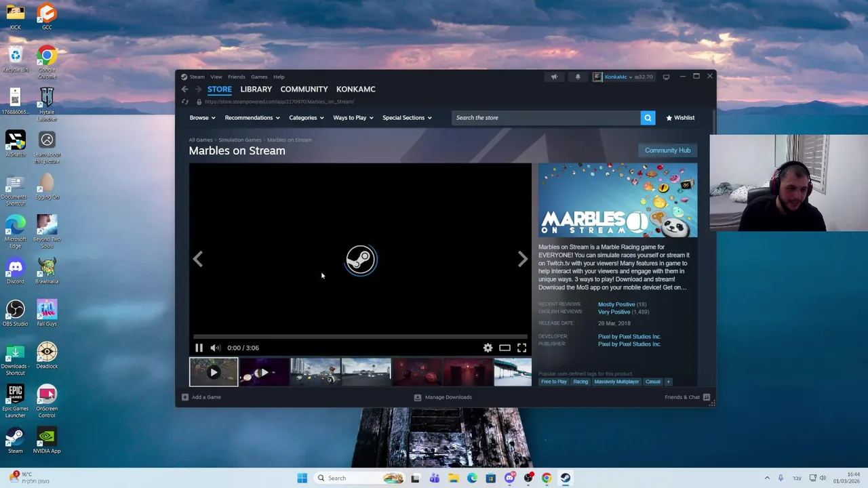
Task: Expand the Browse store menu
Action: point(202,118)
